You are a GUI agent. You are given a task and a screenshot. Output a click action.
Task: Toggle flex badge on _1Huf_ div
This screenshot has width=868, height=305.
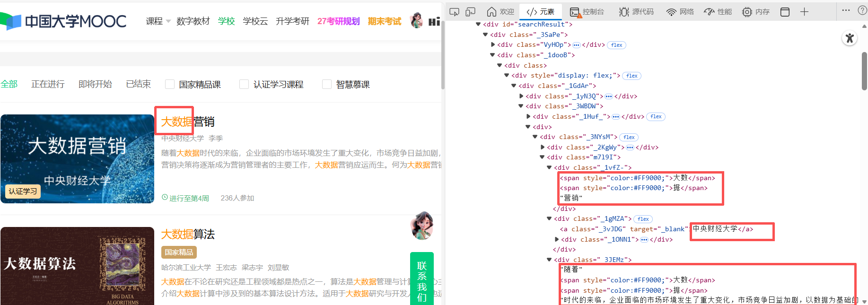pyautogui.click(x=656, y=116)
